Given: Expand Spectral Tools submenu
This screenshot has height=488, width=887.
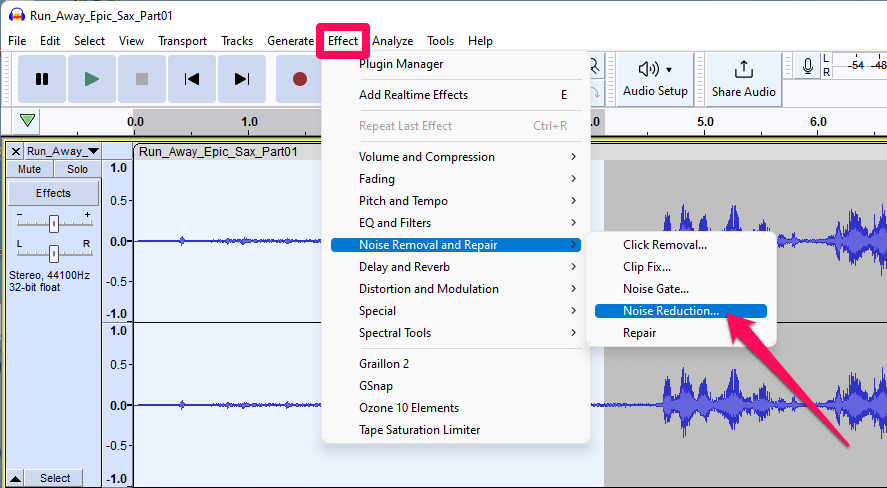Looking at the screenshot, I should [456, 333].
